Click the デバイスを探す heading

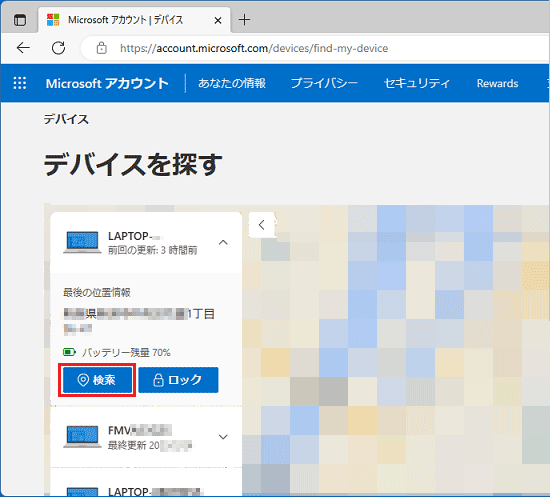point(133,165)
